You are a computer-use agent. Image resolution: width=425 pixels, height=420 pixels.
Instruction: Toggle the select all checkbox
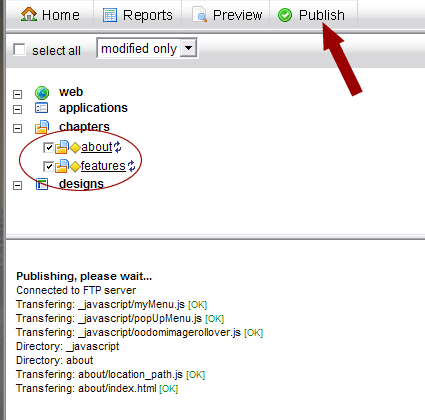[19, 50]
